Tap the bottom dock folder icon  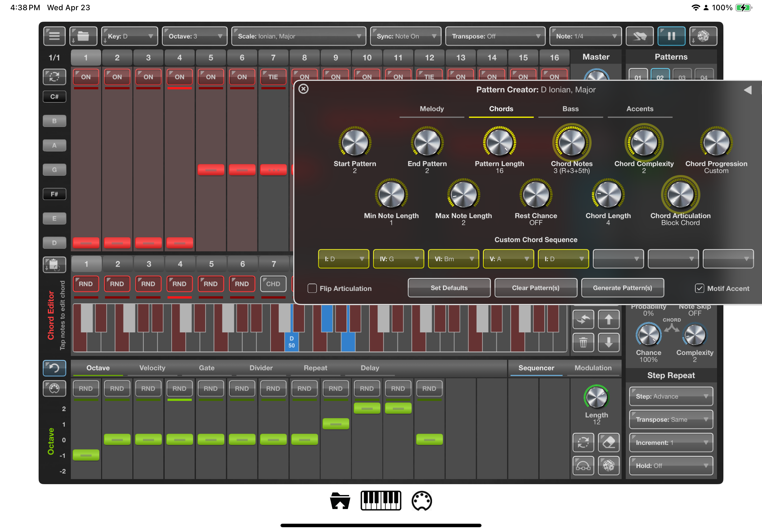(x=340, y=500)
